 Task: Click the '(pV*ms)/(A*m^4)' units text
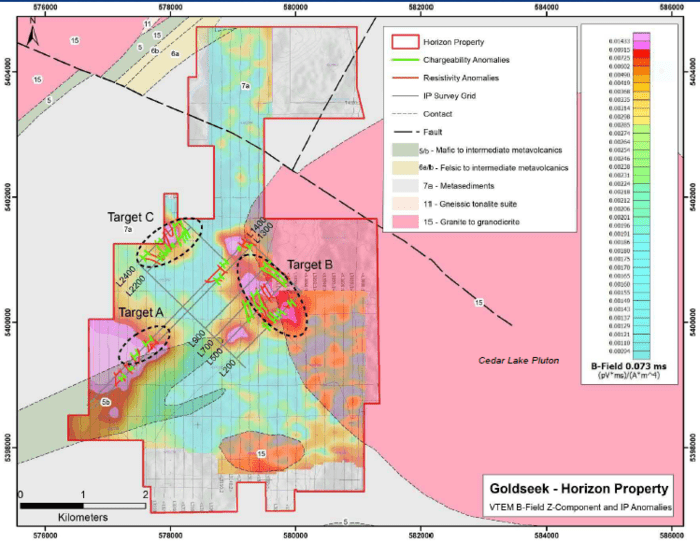point(629,375)
